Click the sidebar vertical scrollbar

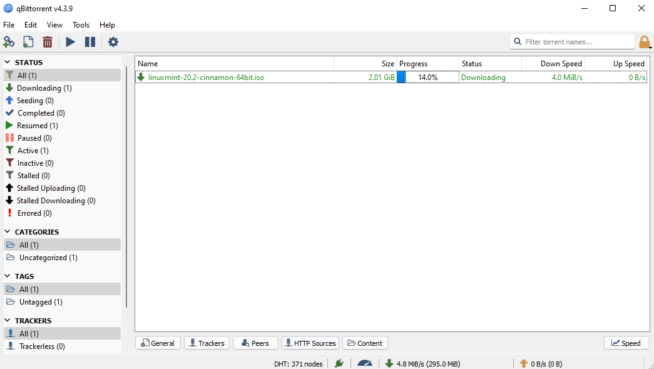(126, 188)
